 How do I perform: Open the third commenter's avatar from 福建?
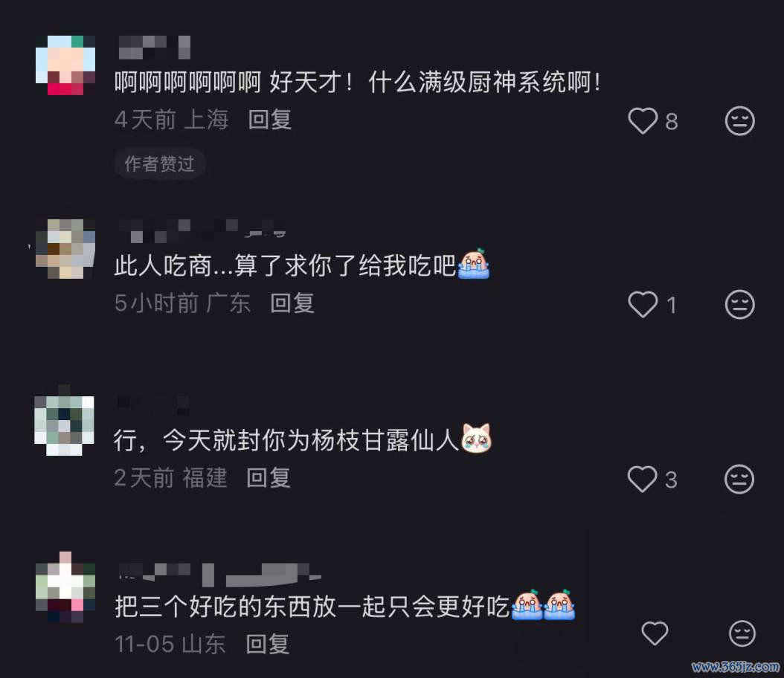click(x=64, y=425)
